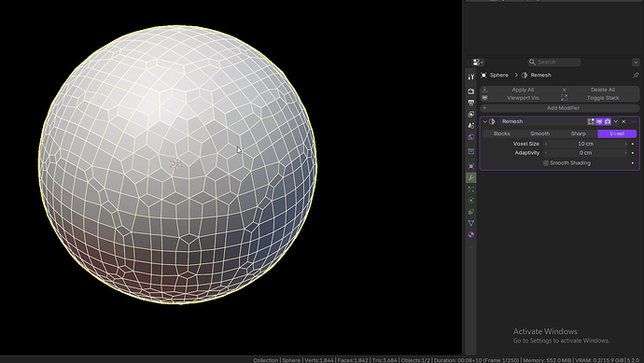This screenshot has height=363, width=644.
Task: Expand more properties tabs arrow below Material
Action: tap(471, 247)
